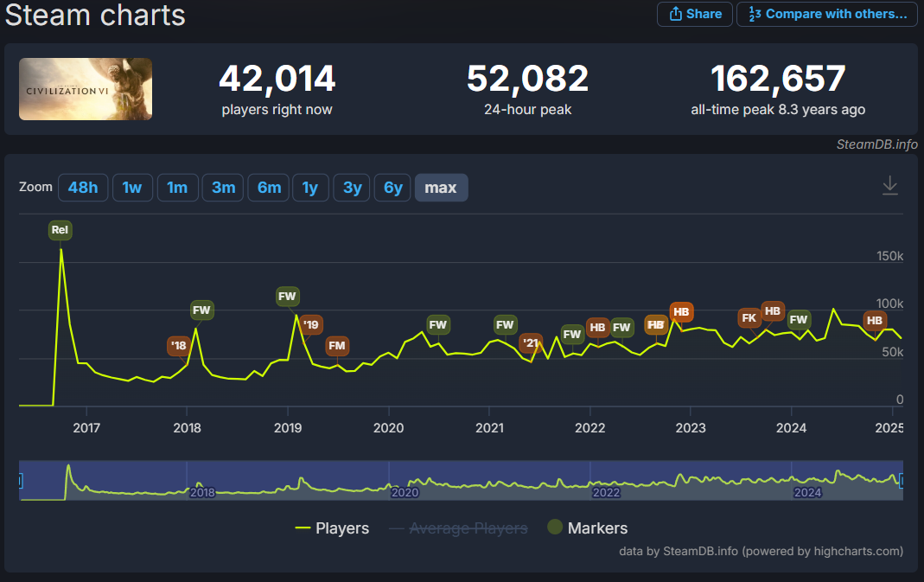This screenshot has width=924, height=582.
Task: Click the HB marker at the 2023 peak
Action: [681, 312]
